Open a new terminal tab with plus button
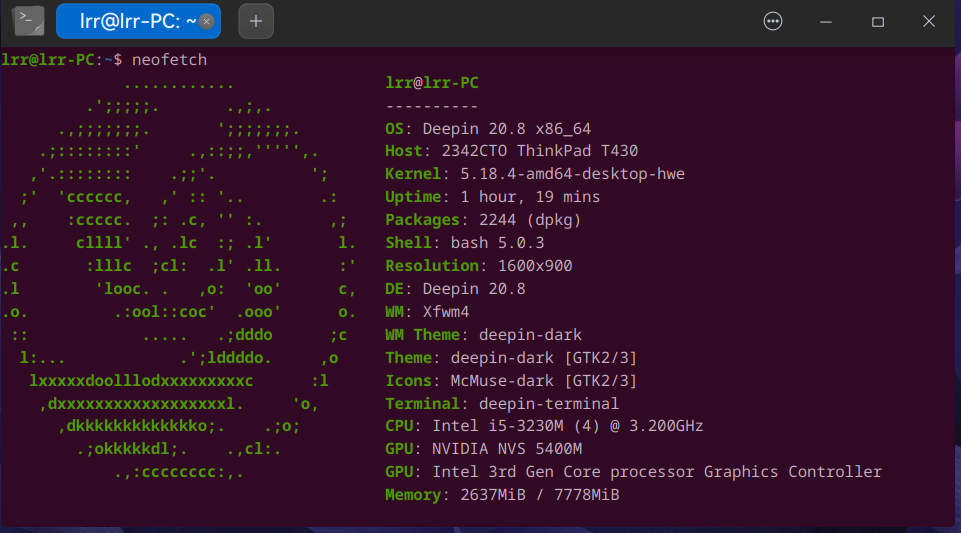The width and height of the screenshot is (961, 533). (x=256, y=21)
